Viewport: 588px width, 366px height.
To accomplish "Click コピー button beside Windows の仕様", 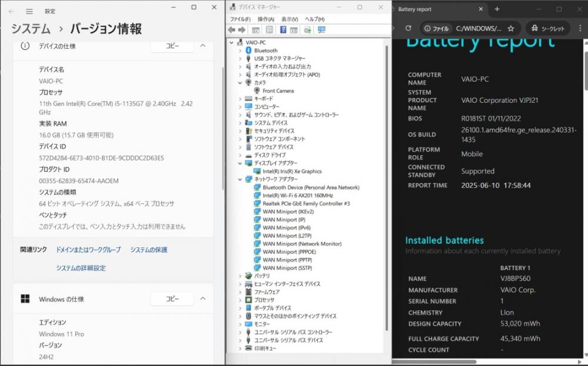I will [x=172, y=298].
